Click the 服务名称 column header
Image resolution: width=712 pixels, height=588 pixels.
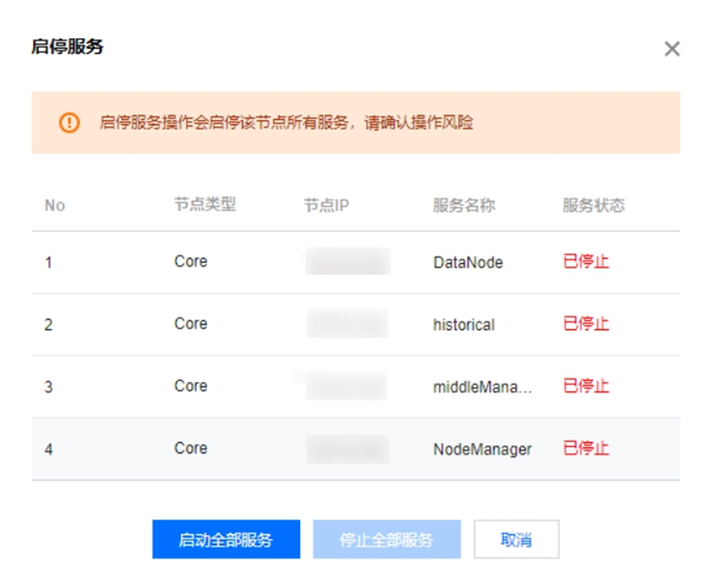click(464, 205)
